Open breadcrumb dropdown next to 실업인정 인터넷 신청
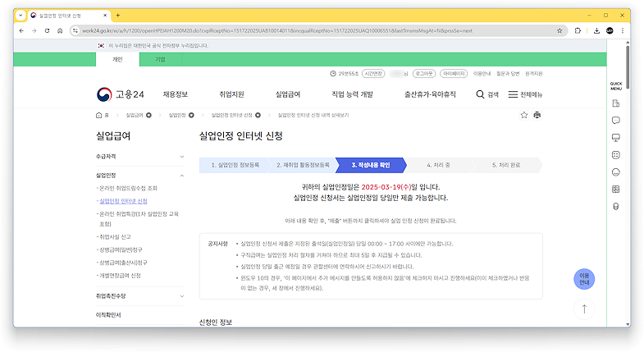Image resolution: width=644 pixels, height=352 pixels. (258, 116)
